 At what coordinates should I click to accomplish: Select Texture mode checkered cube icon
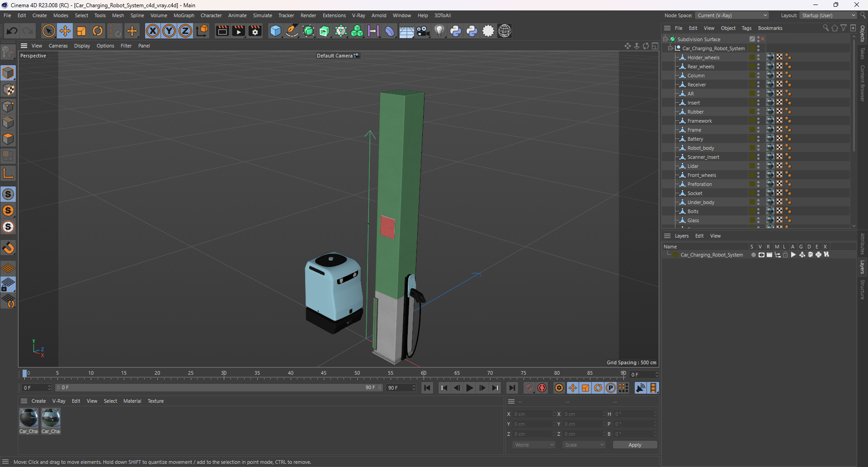(8, 90)
